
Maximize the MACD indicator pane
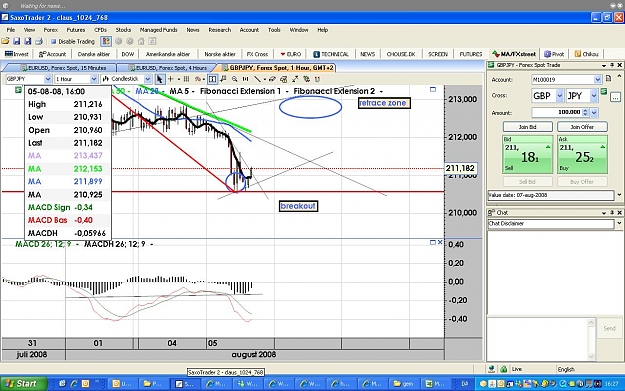[x=432, y=242]
